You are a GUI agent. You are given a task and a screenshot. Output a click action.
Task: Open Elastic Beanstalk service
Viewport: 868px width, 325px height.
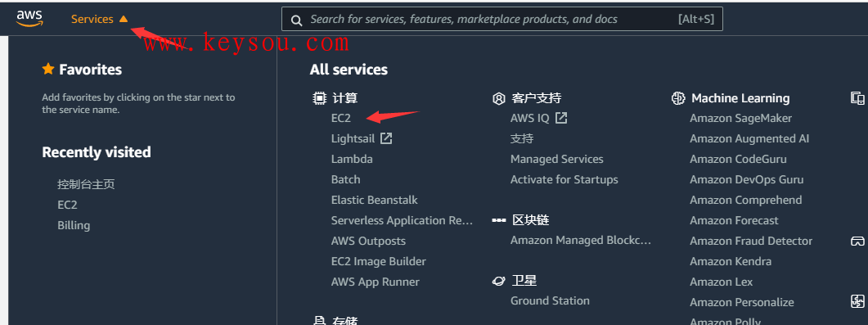(x=374, y=200)
